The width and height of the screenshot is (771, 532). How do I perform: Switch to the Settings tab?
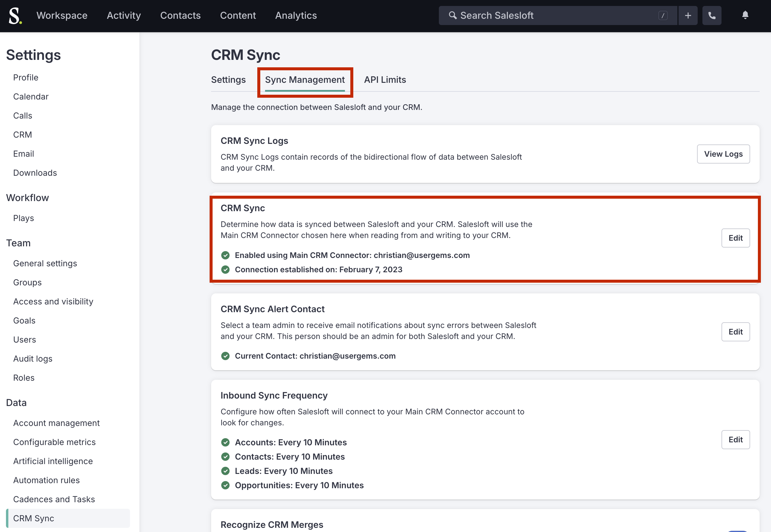(228, 80)
